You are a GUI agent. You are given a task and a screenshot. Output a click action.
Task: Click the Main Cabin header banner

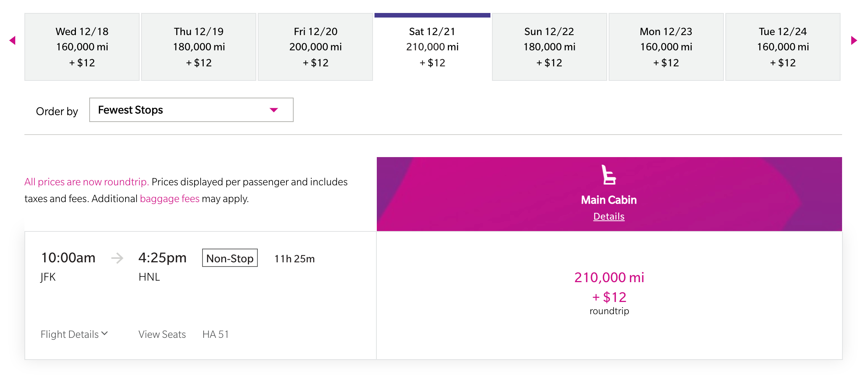[496, 194]
